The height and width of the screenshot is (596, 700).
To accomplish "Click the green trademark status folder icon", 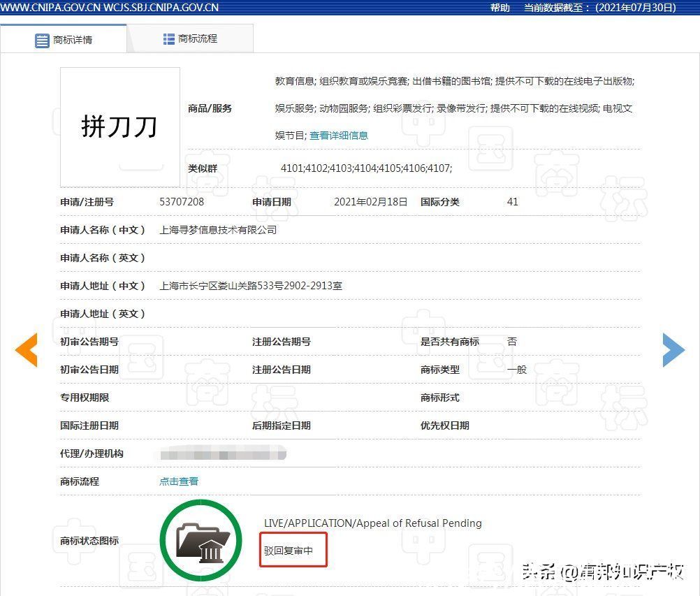I will (201, 540).
